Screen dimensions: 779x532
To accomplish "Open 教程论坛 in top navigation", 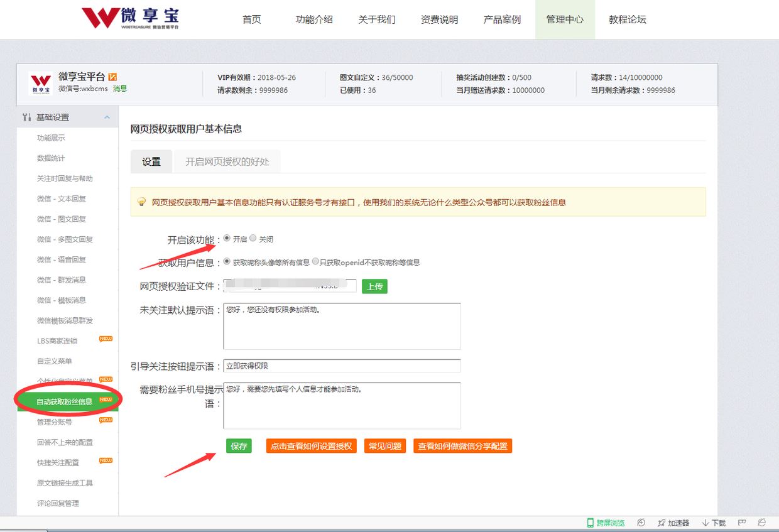I will click(x=628, y=19).
